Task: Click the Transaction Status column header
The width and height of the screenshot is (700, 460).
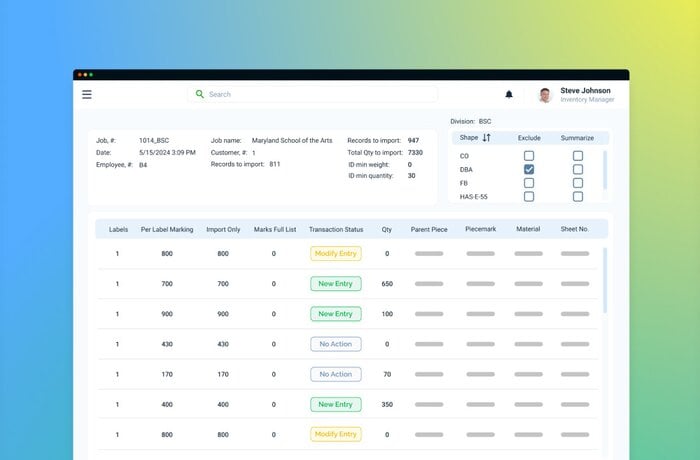Action: point(336,229)
